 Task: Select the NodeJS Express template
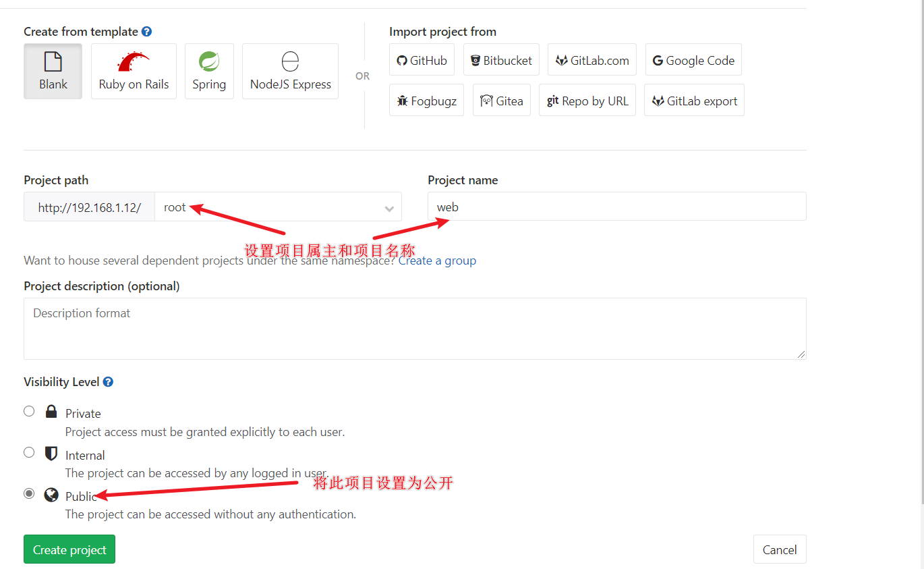point(290,72)
